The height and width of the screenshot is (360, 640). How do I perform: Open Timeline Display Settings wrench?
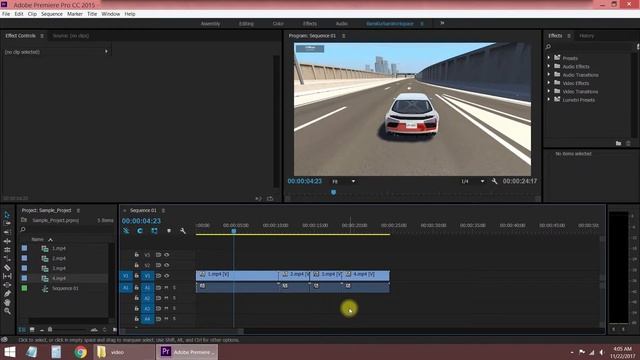183,231
